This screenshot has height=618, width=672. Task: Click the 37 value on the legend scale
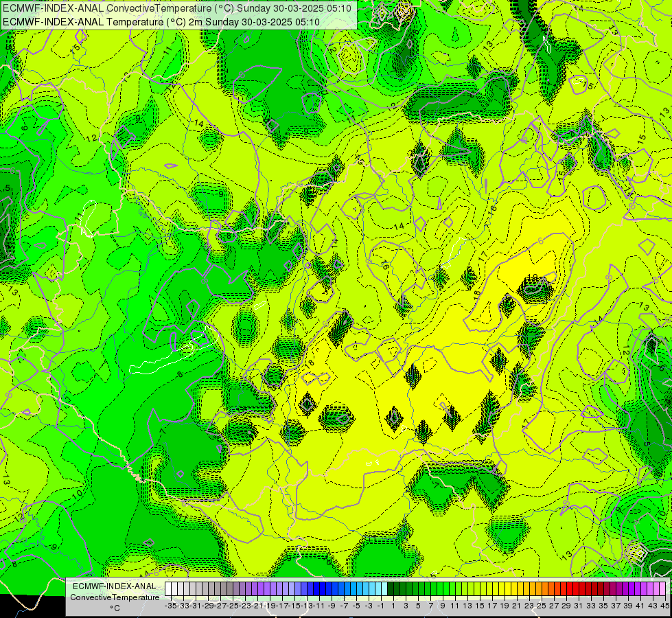coord(616,606)
